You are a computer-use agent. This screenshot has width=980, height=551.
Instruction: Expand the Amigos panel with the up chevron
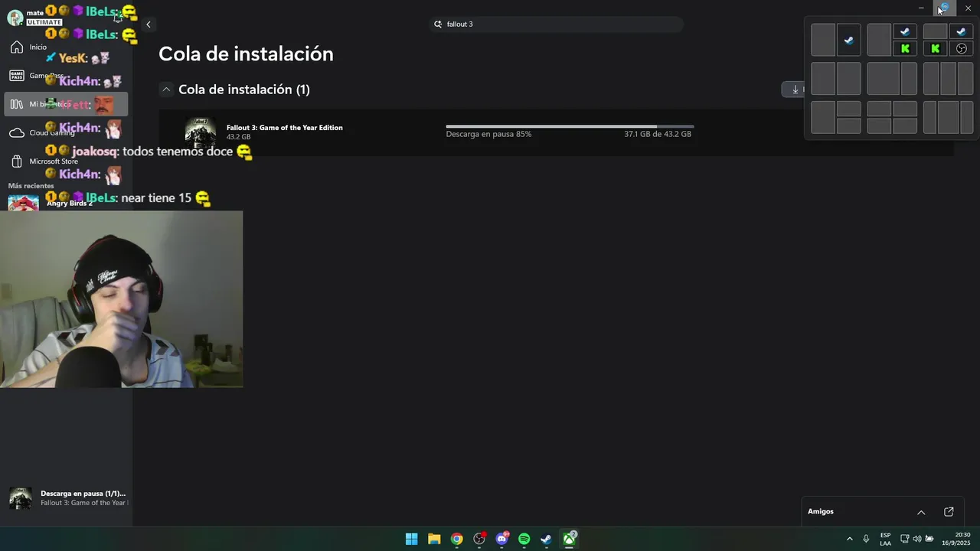tap(921, 512)
